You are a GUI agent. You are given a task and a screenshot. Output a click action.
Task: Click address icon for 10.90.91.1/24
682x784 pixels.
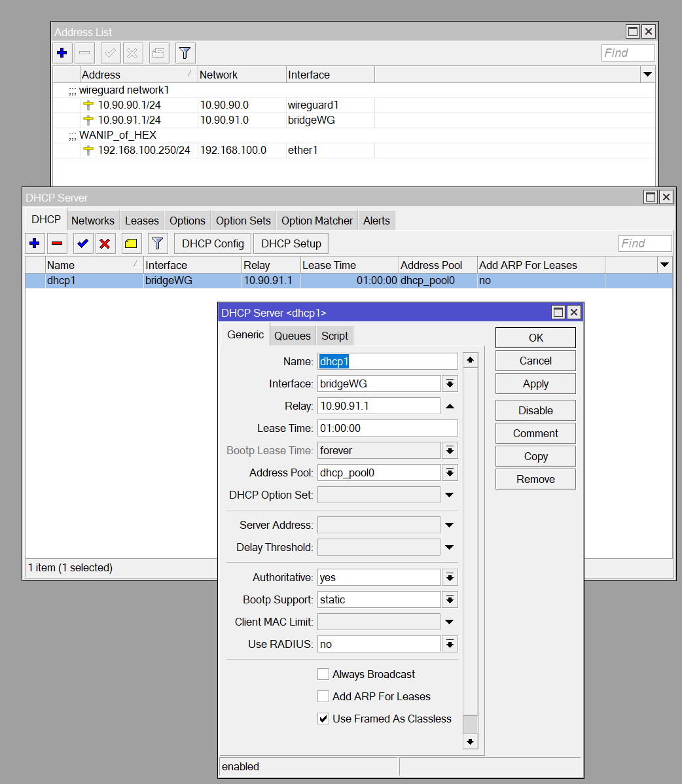pyautogui.click(x=88, y=120)
